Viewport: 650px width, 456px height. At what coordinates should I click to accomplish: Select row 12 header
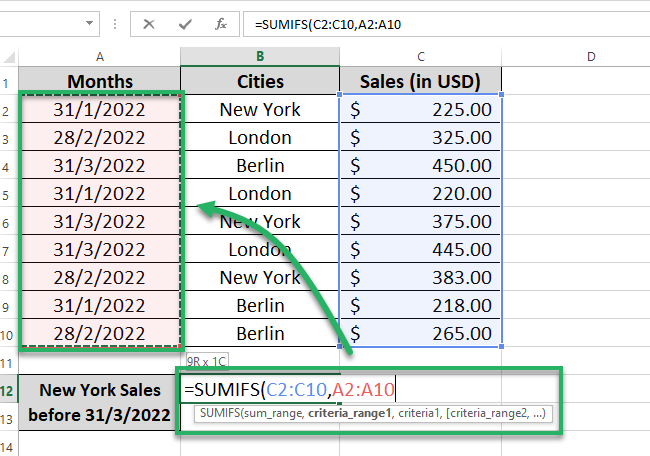7,391
